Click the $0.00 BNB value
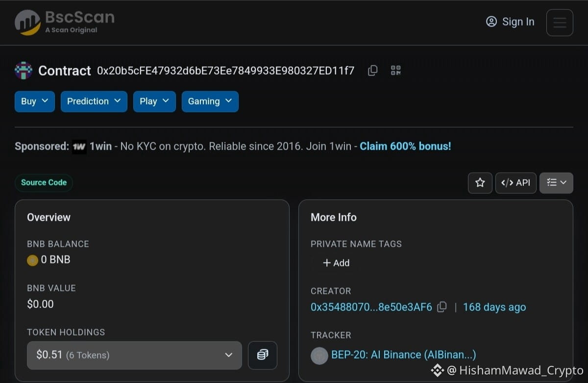Image resolution: width=588 pixels, height=383 pixels. (x=40, y=304)
